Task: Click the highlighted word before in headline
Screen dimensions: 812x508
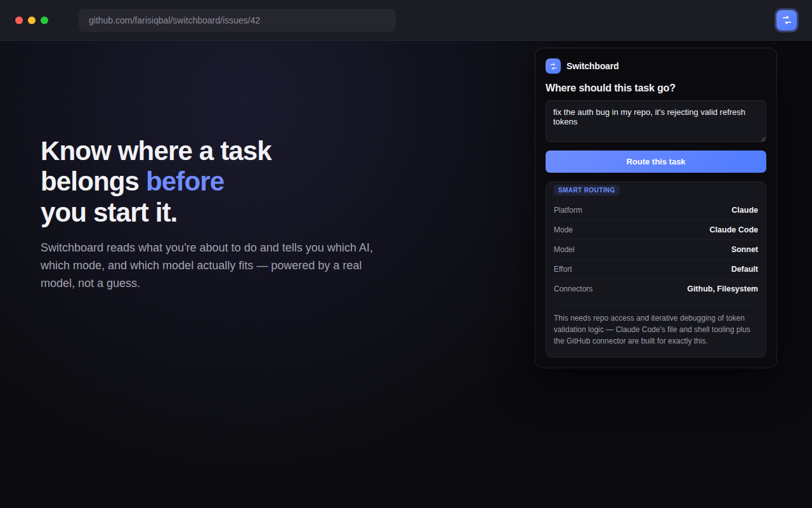Action: click(x=185, y=182)
